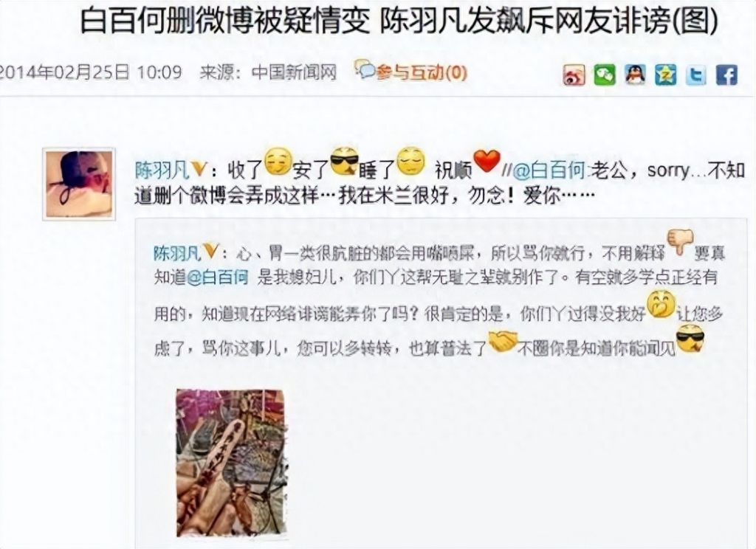Enlarge the attached finger photo thumbnail
This screenshot has height=549, width=756.
click(231, 463)
